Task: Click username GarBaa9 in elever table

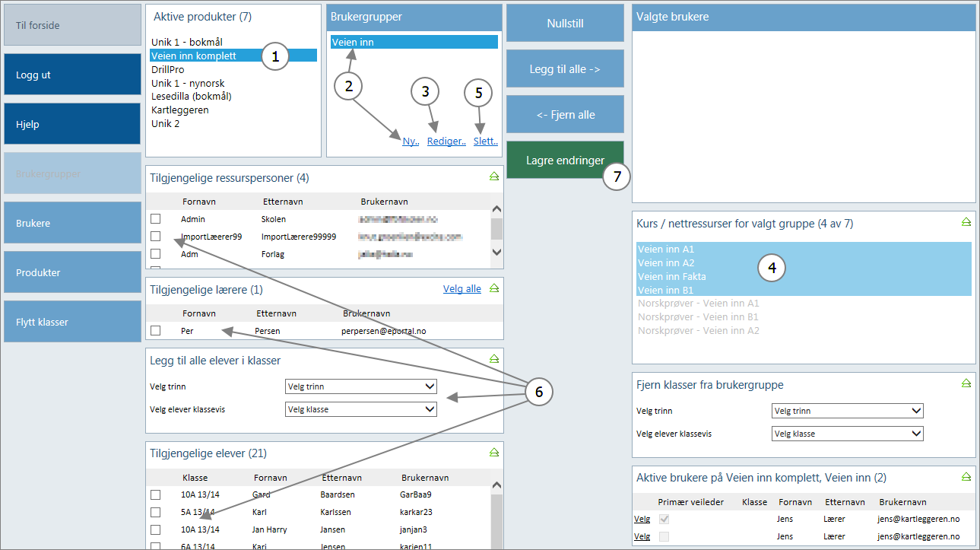Action: pyautogui.click(x=416, y=494)
